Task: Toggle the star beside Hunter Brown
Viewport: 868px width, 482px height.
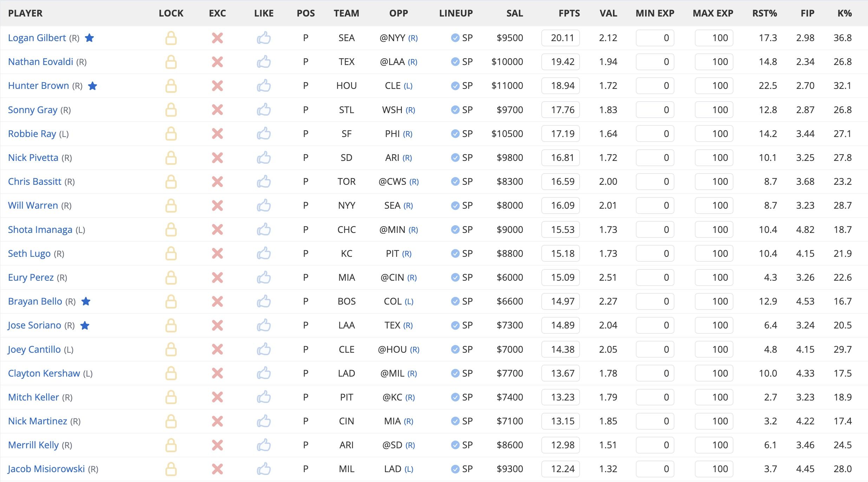Action: coord(92,86)
